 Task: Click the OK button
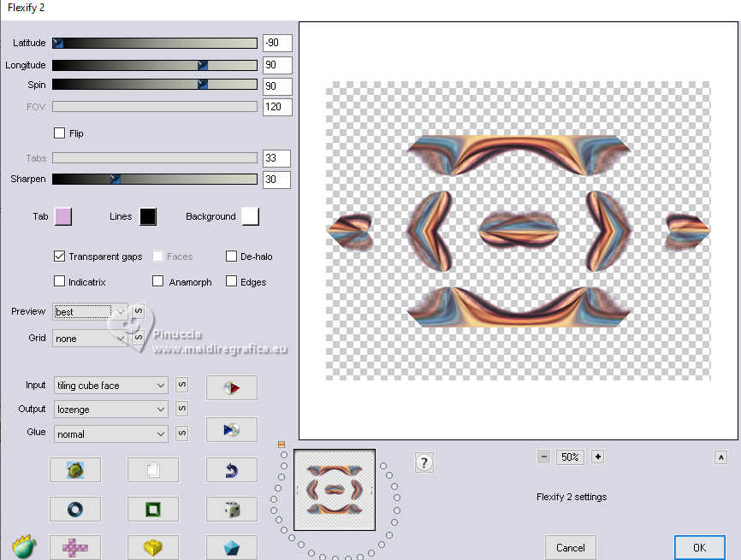pos(699,548)
